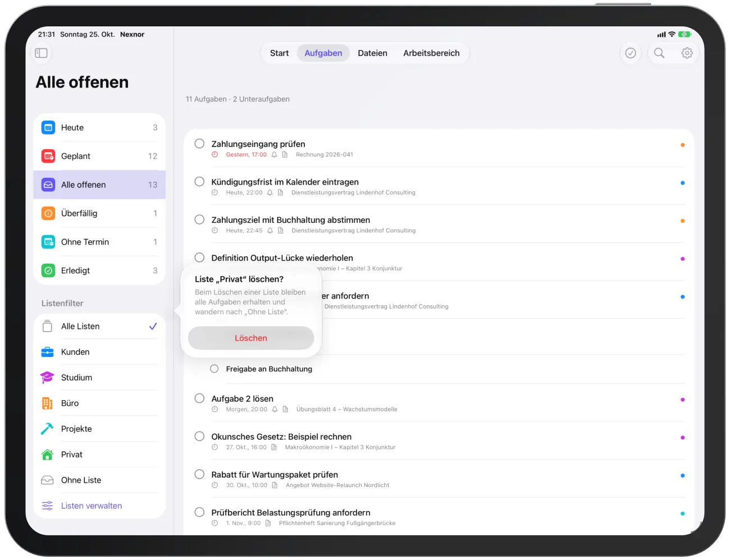Switch to the Start tab

[279, 53]
